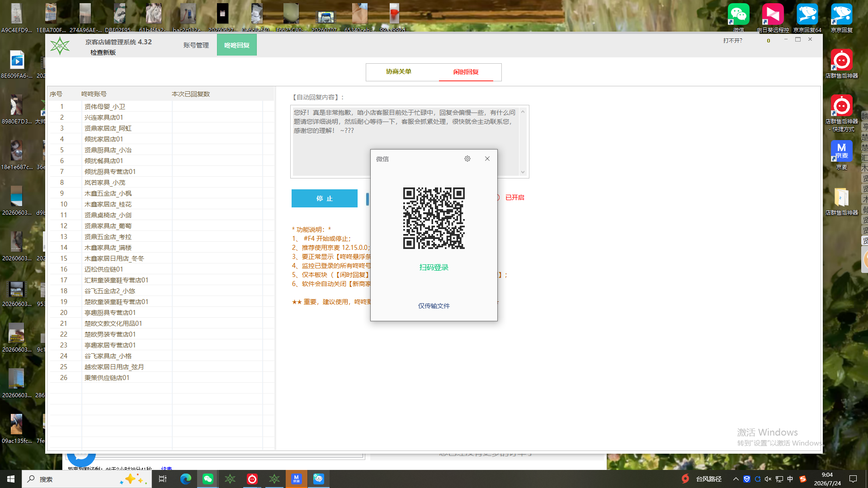Click the reply text box scroll-down arrow
Viewport: 868px width, 488px height.
[523, 172]
